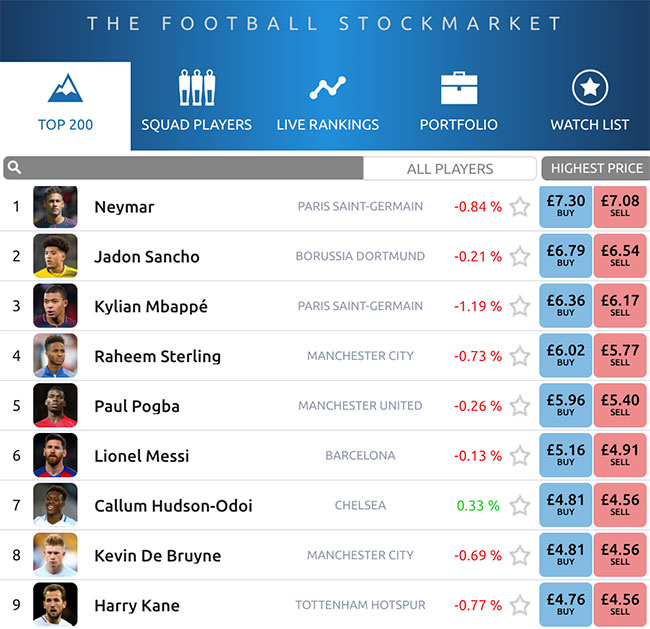Buy Neymar at £7.30
Image resolution: width=650 pixels, height=629 pixels.
point(565,206)
